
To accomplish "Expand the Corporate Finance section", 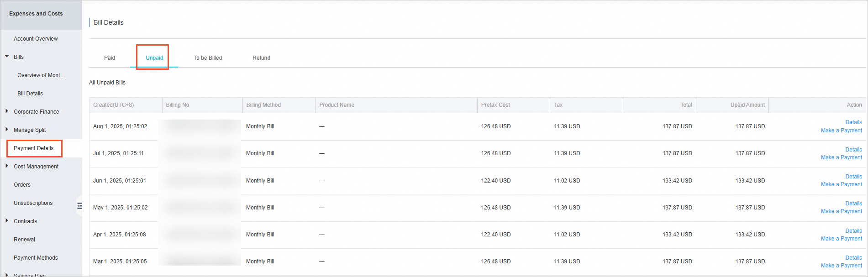I will click(x=7, y=111).
